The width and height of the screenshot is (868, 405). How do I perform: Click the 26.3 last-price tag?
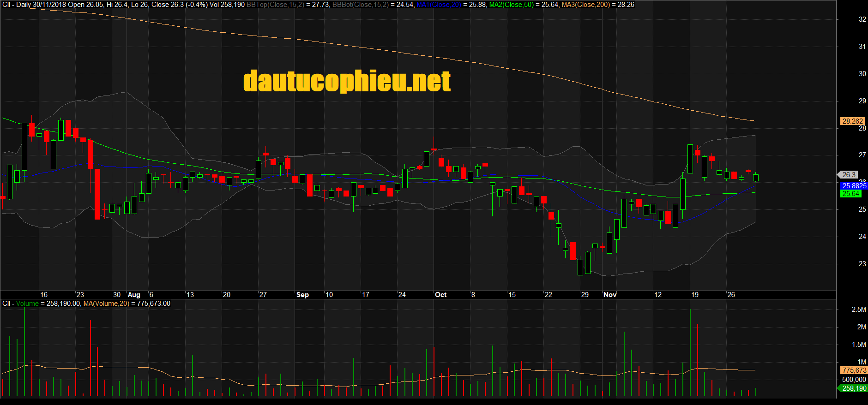point(849,175)
